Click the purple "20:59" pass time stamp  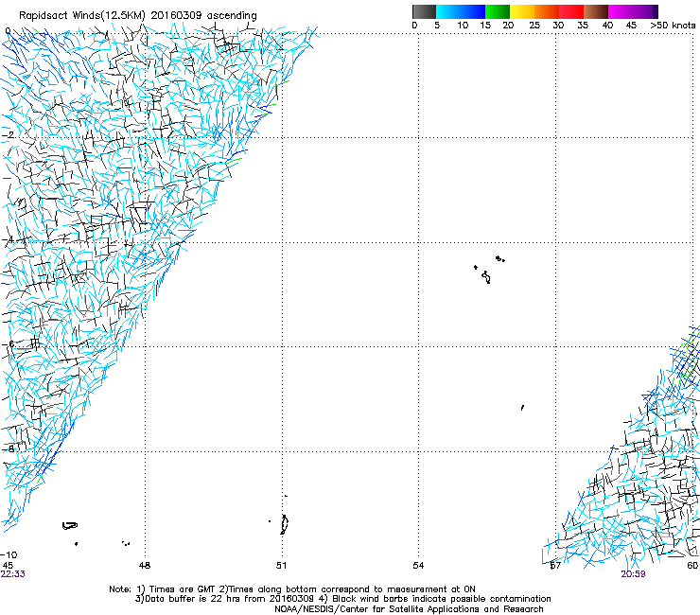tap(633, 574)
